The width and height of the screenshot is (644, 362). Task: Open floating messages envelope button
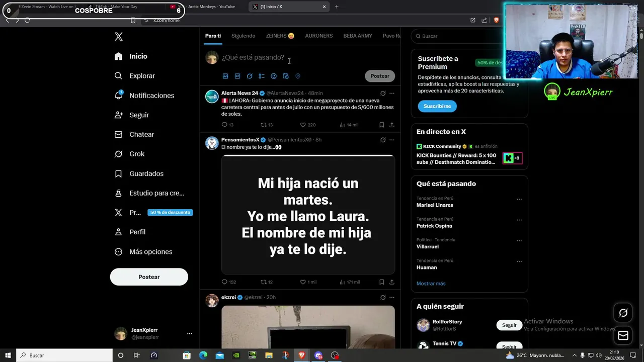(623, 335)
